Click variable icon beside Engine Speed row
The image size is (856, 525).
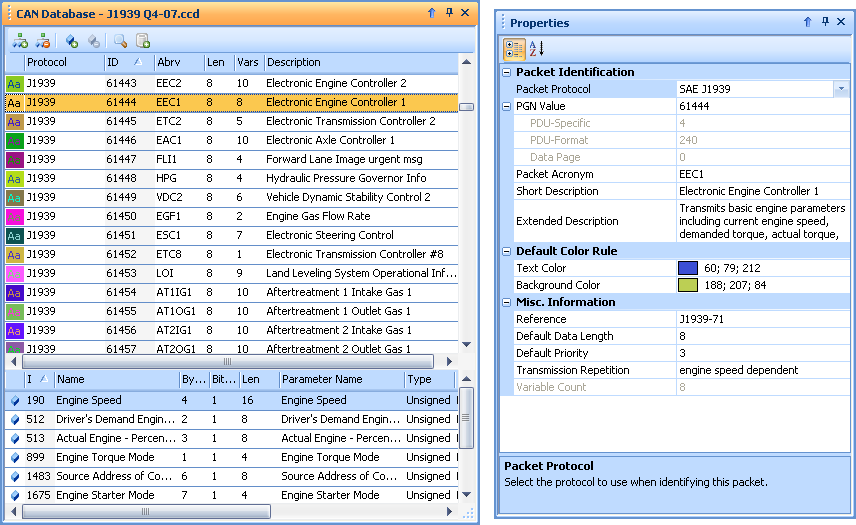tap(15, 401)
